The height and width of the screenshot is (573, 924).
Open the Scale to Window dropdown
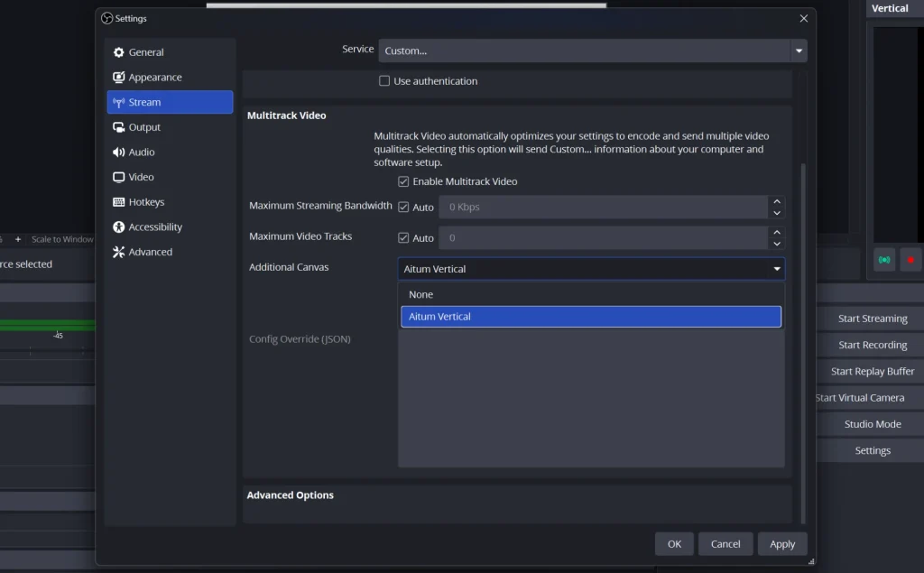point(62,239)
